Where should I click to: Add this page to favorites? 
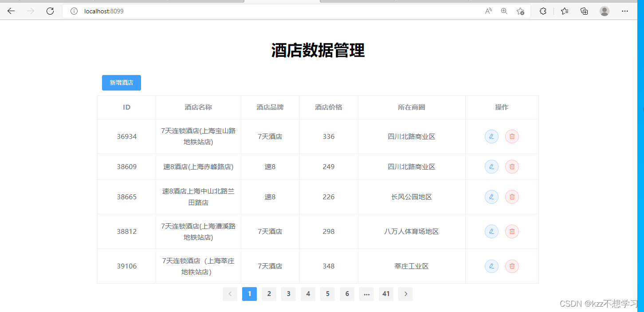[521, 11]
